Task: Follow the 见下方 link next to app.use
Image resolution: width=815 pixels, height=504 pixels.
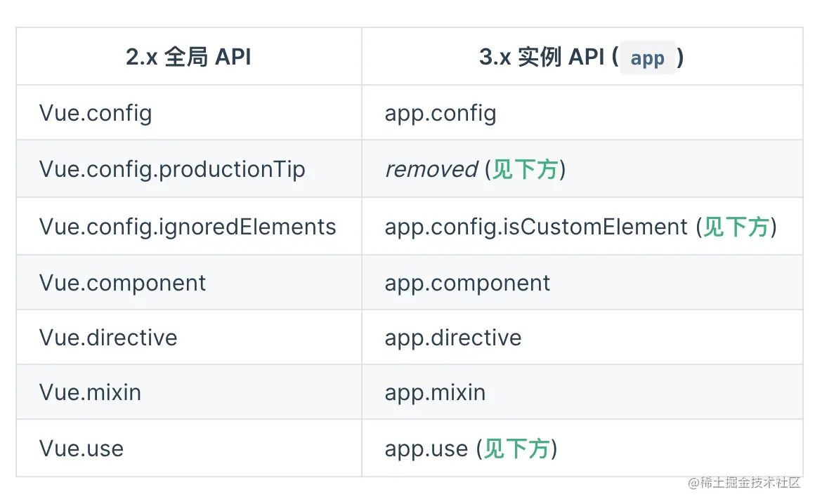Action: [x=516, y=449]
